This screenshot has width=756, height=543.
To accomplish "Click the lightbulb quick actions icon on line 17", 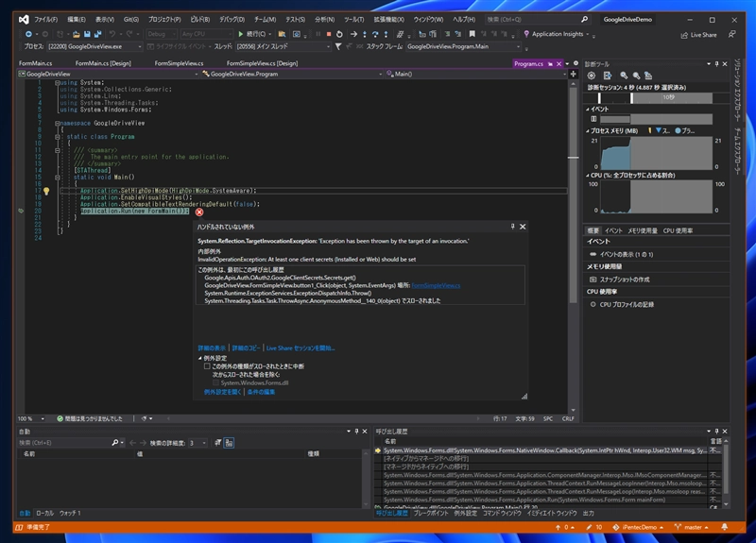I will (x=46, y=192).
